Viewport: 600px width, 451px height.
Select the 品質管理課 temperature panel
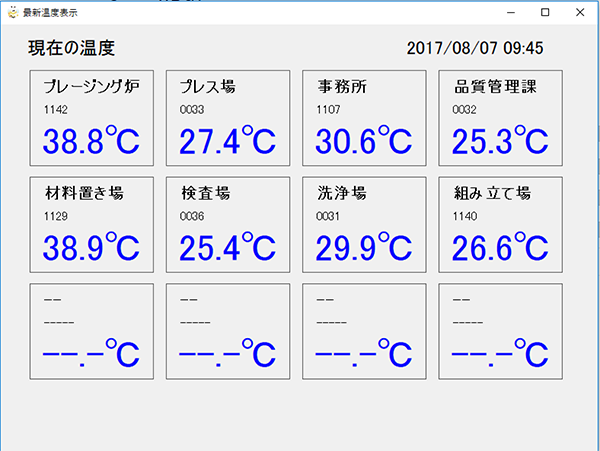coord(501,118)
